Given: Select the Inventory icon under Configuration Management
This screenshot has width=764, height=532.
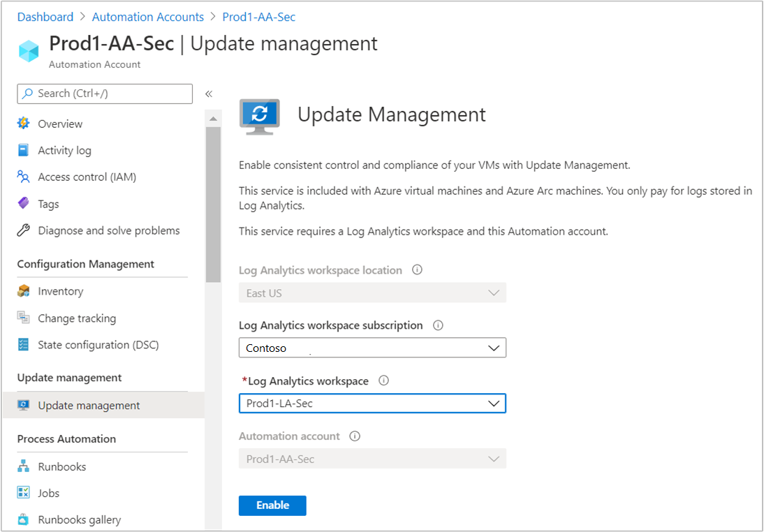Looking at the screenshot, I should [23, 291].
